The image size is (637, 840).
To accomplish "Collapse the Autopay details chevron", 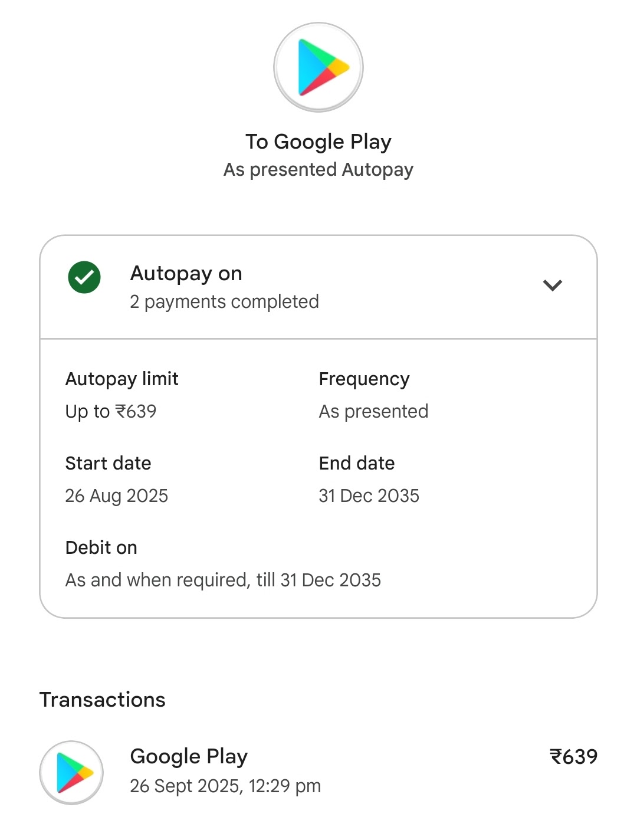I will click(x=552, y=286).
